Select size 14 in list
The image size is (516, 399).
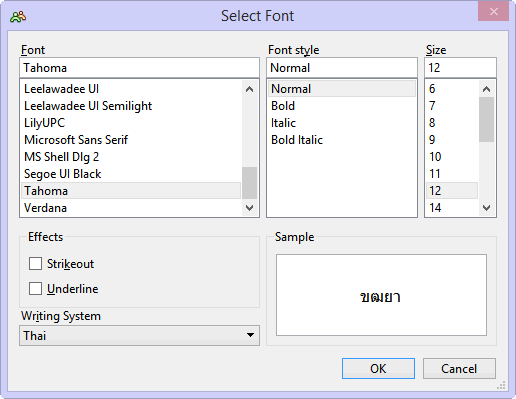tap(452, 208)
